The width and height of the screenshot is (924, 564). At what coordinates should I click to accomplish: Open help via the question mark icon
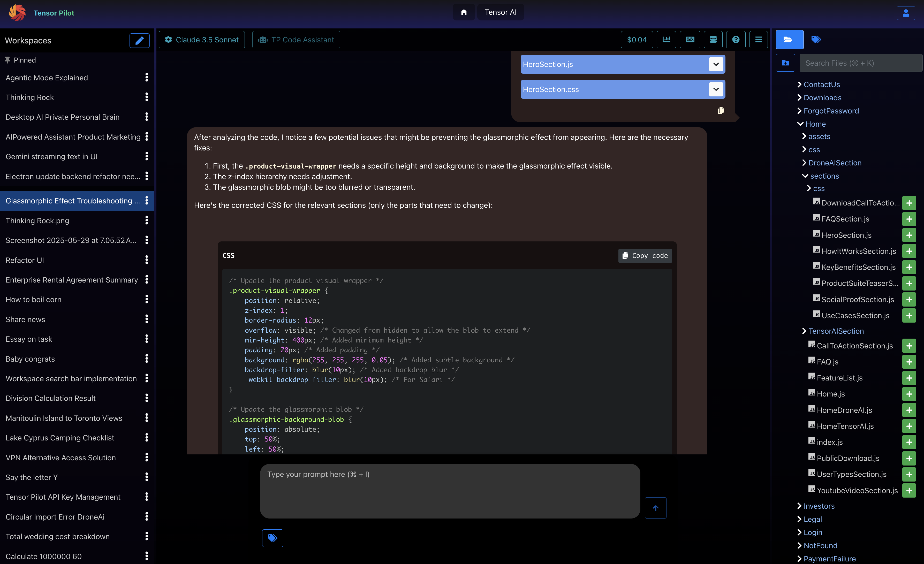point(736,39)
